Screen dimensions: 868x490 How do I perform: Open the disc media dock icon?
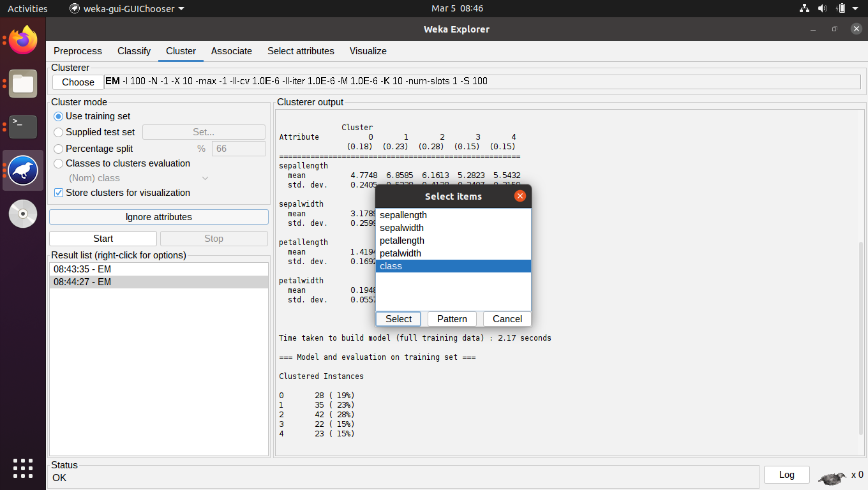click(x=23, y=214)
